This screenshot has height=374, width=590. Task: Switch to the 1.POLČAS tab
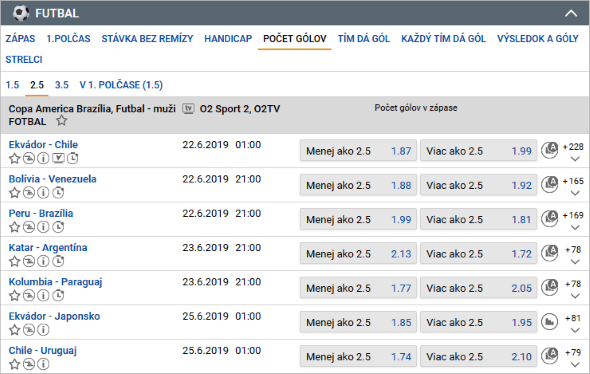[x=68, y=39]
